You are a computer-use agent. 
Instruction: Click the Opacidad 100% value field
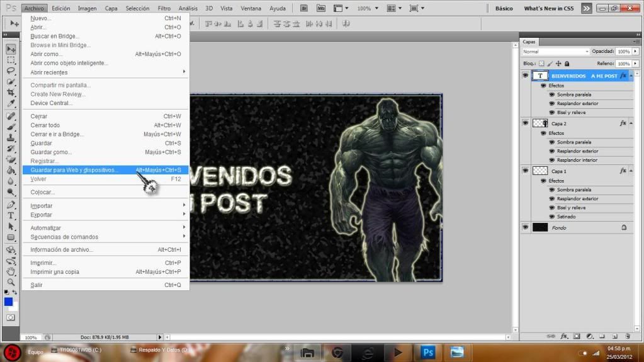pos(623,52)
